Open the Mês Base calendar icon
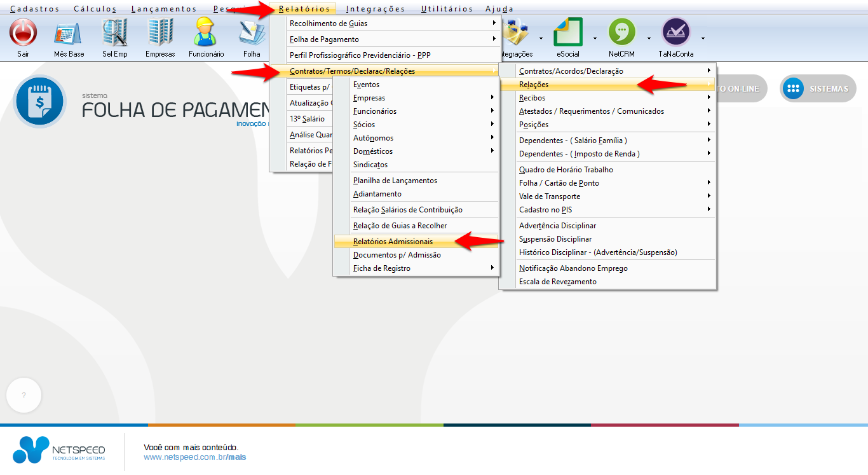 (x=69, y=33)
